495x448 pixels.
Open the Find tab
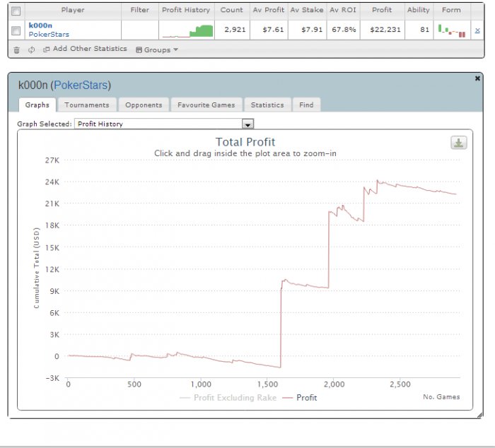[306, 105]
